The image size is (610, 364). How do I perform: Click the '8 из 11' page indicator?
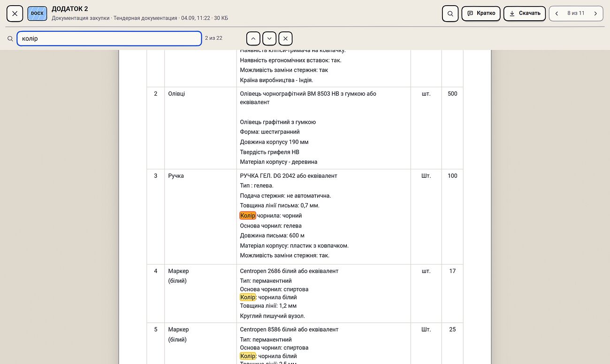[576, 13]
